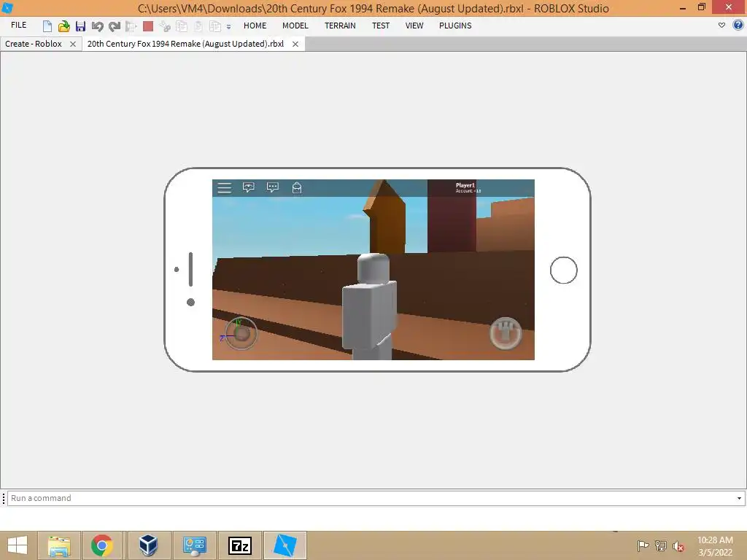Image resolution: width=747 pixels, height=560 pixels.
Task: Switch to the PLUGINS ribbon tab
Action: [x=455, y=26]
